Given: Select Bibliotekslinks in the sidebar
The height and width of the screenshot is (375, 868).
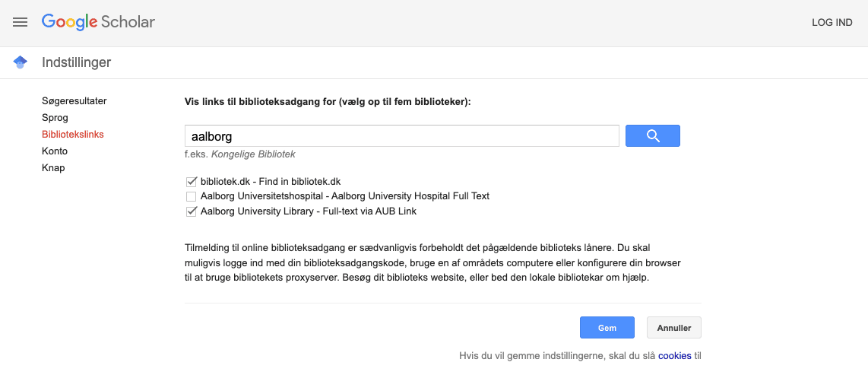Looking at the screenshot, I should point(72,134).
